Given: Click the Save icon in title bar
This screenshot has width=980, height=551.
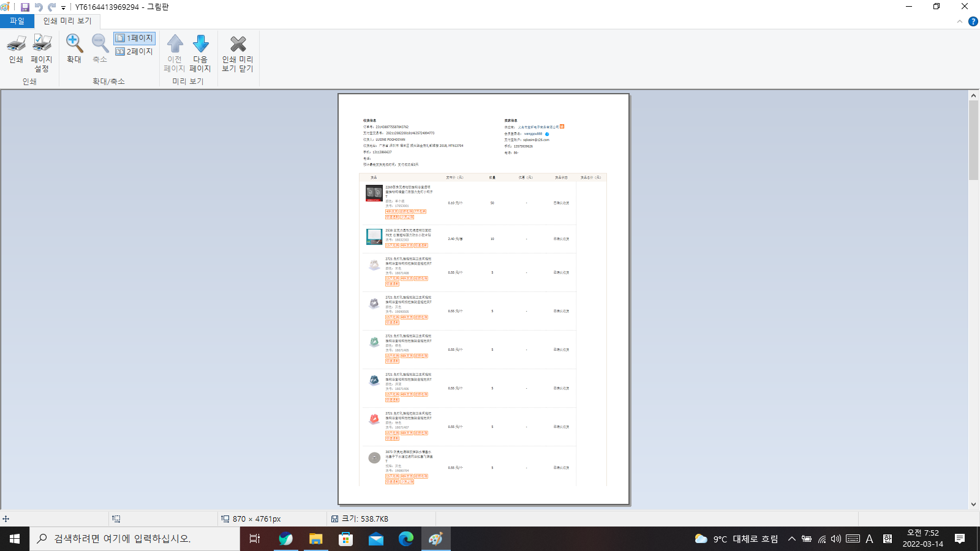Looking at the screenshot, I should (25, 7).
